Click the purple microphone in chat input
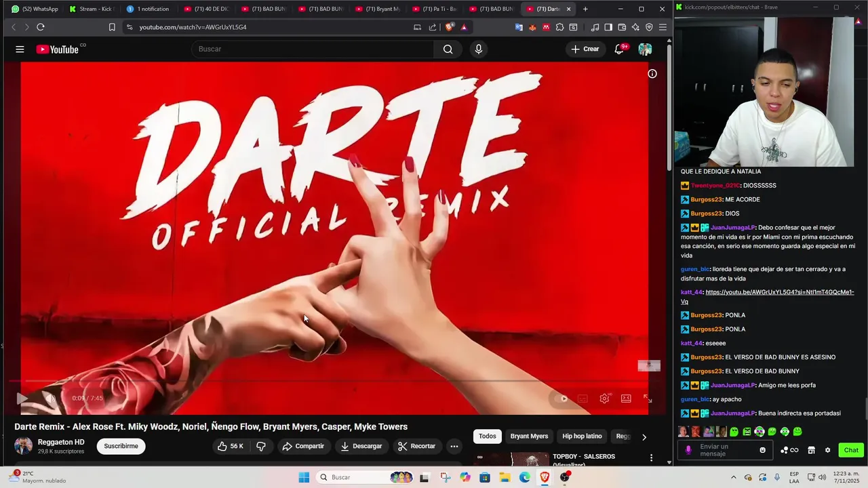 pyautogui.click(x=688, y=450)
